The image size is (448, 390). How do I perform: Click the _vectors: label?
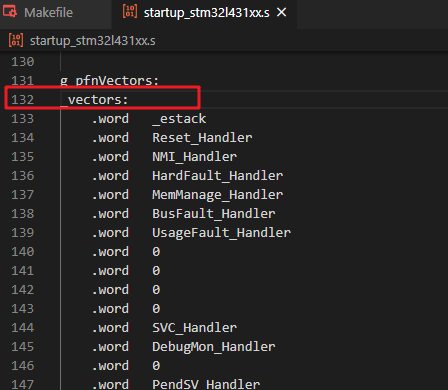tap(94, 100)
